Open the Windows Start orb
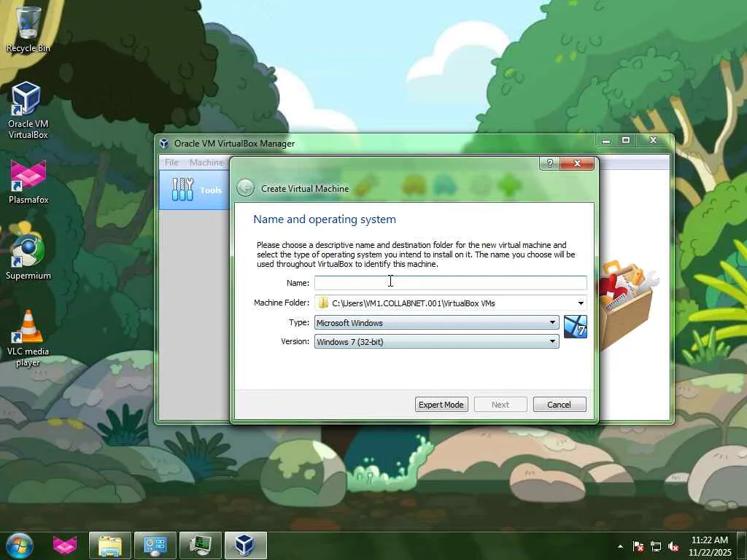747x560 pixels. (20, 545)
